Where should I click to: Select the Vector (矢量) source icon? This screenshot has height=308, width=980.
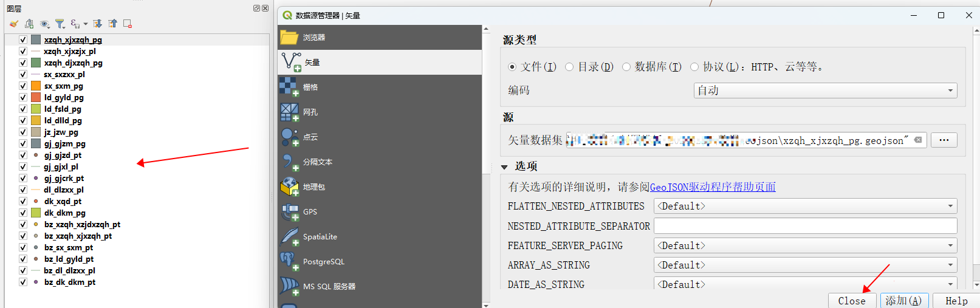click(291, 62)
